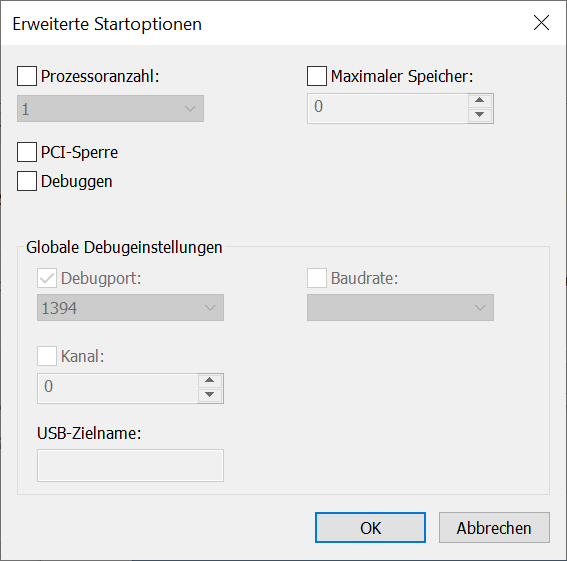
Task: Enable the Prozessoranzahl checkbox
Action: click(x=27, y=76)
